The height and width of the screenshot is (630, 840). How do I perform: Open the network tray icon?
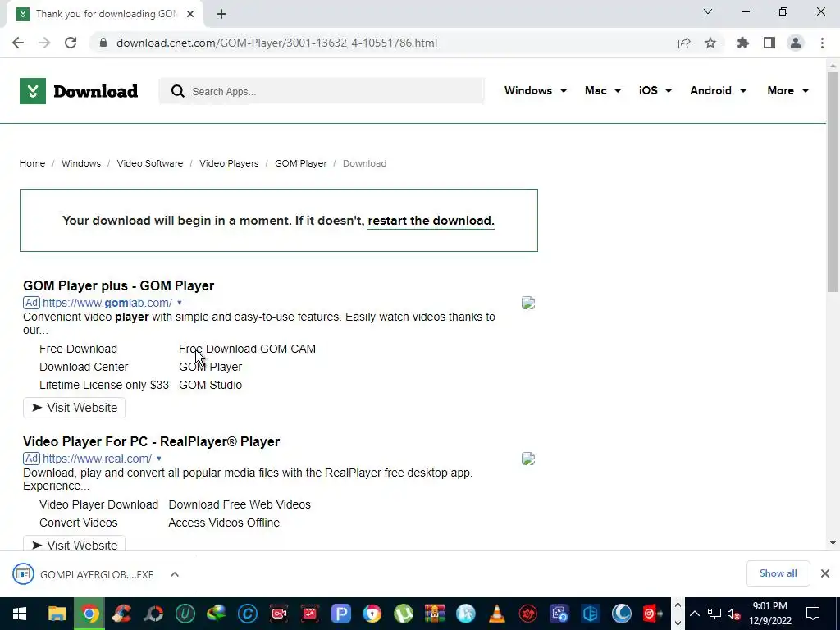[x=714, y=614]
